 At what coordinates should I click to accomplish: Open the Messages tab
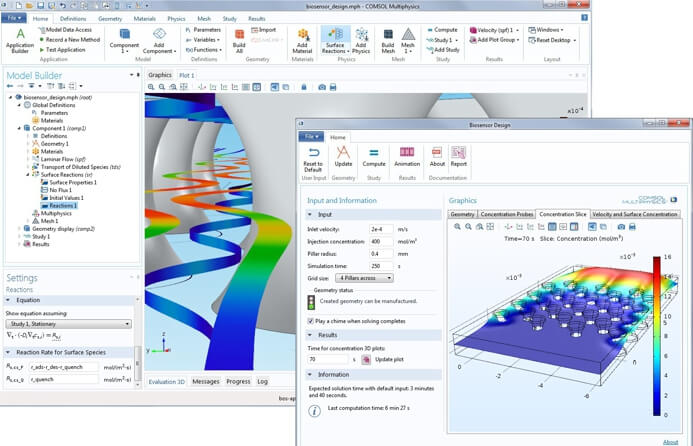click(206, 381)
